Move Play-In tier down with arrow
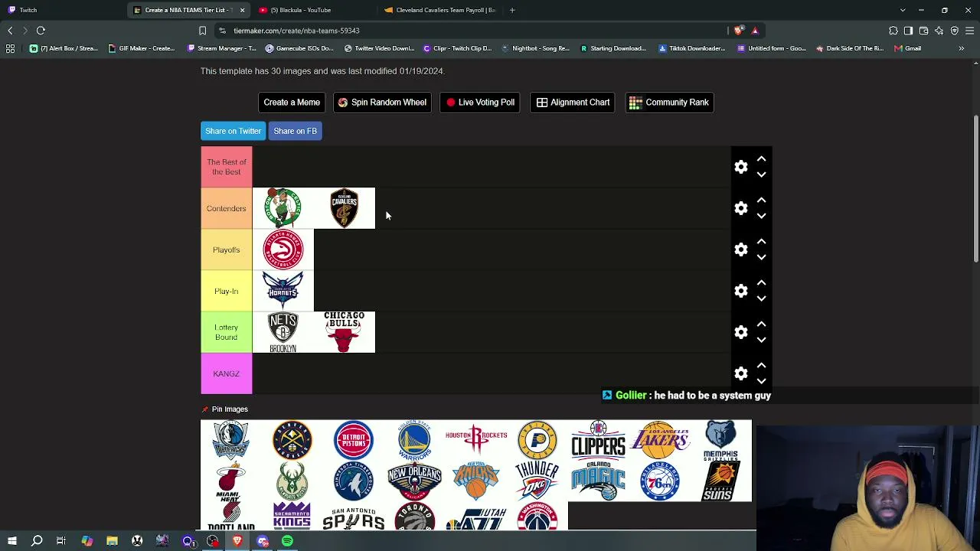 (761, 298)
